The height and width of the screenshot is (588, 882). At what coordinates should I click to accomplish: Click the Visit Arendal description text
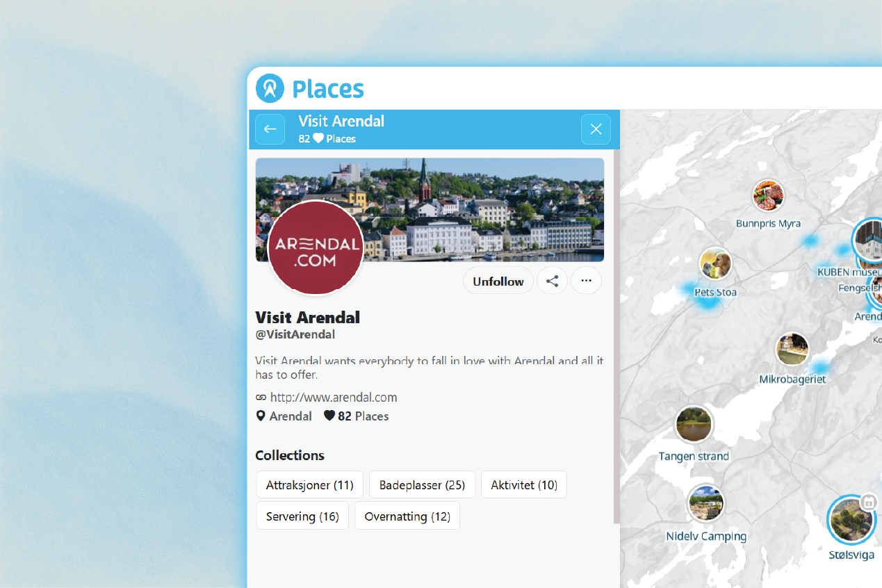(x=430, y=368)
